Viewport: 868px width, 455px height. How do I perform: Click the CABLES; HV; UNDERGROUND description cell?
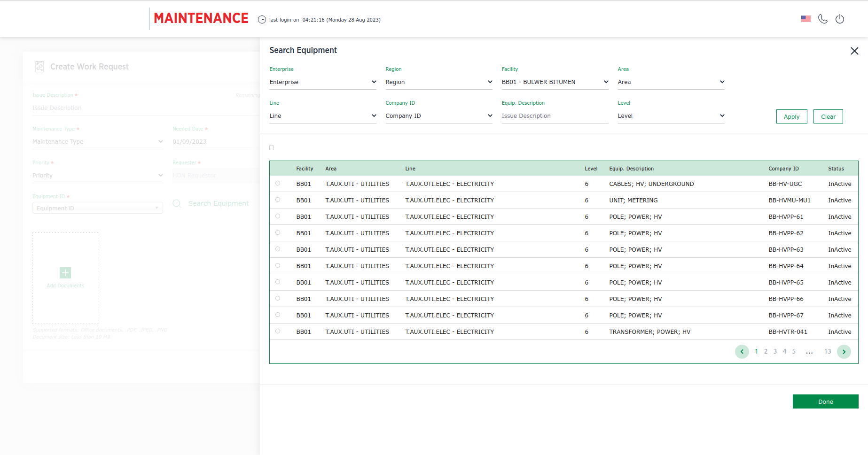point(651,184)
